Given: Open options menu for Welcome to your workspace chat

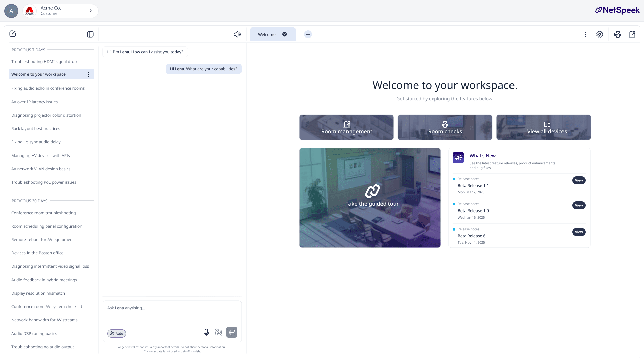Looking at the screenshot, I should pyautogui.click(x=88, y=74).
